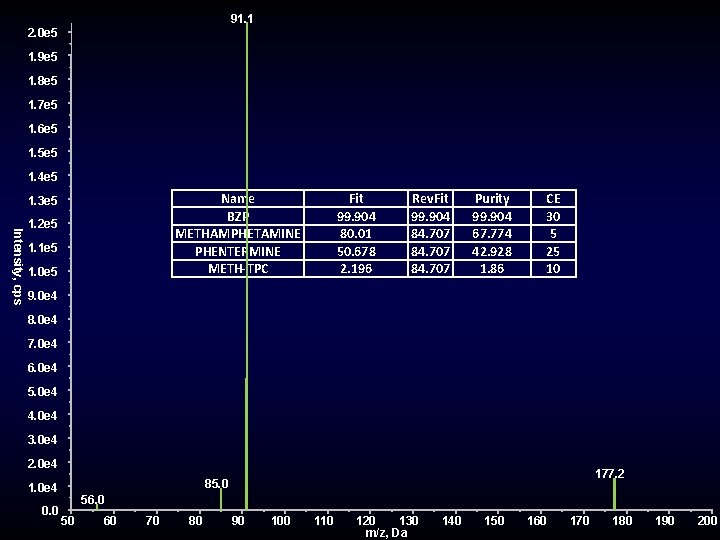Click the 2.0e5 y-axis tick label
The width and height of the screenshot is (720, 540).
(x=42, y=32)
